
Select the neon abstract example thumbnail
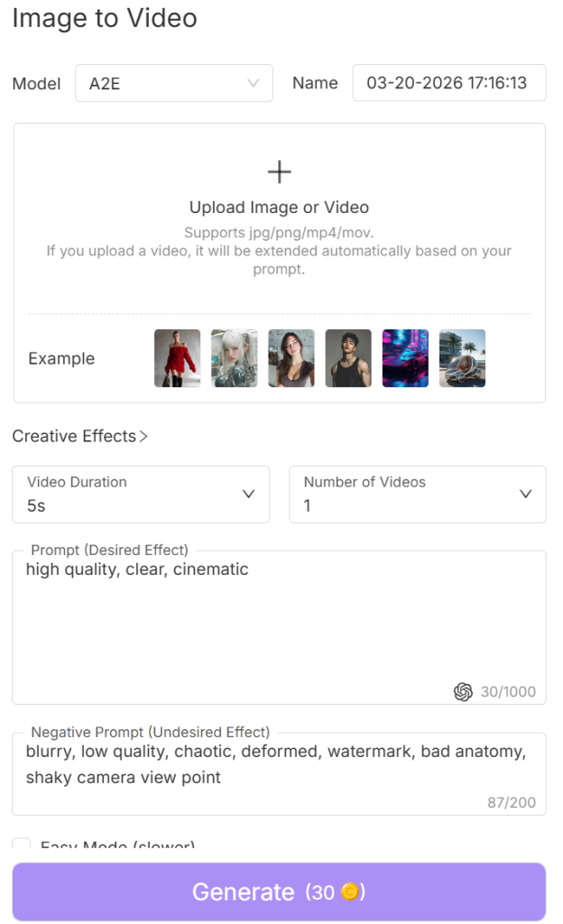405,358
